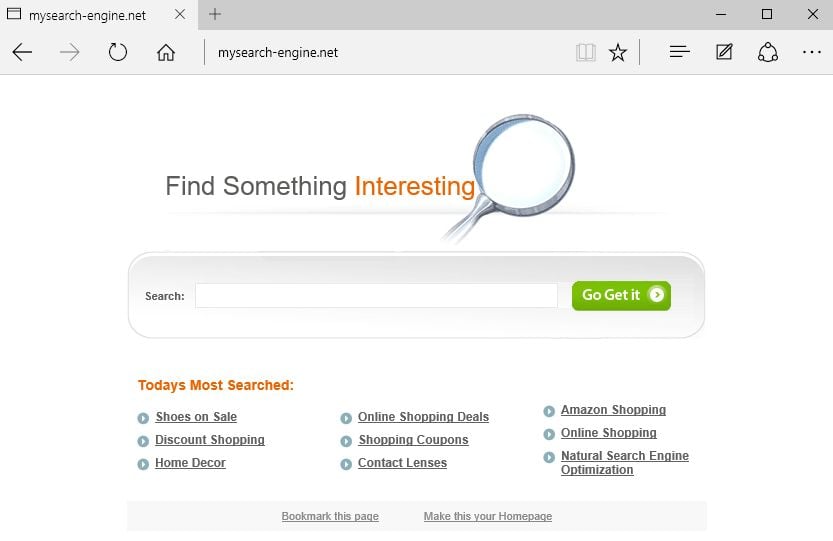Follow the Amazon Shopping link
The width and height of the screenshot is (833, 541).
pyautogui.click(x=613, y=410)
